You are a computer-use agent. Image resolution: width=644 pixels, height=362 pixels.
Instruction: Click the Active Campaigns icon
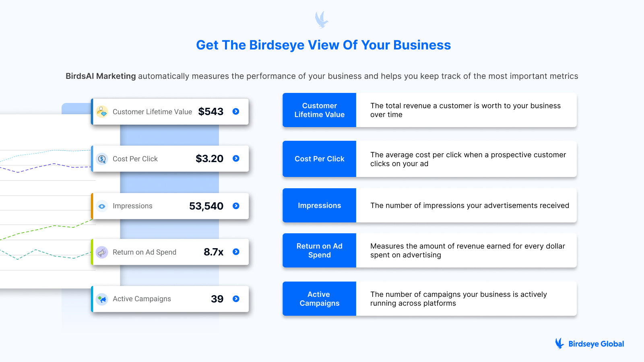click(x=102, y=299)
